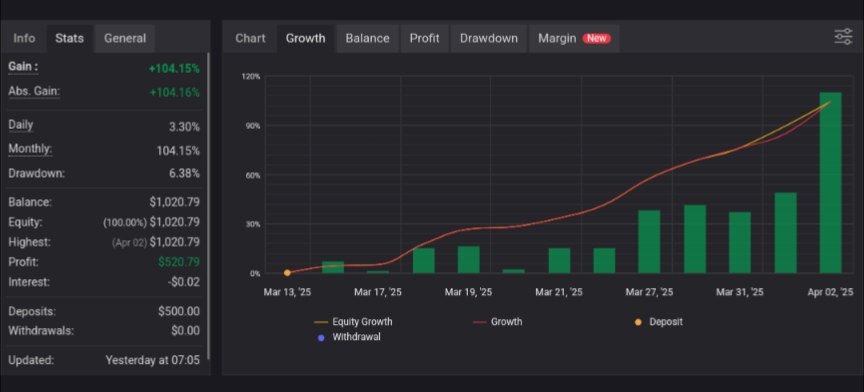Click the Yesterday at 07:05 updated text
This screenshot has height=392, width=864.
click(x=152, y=361)
